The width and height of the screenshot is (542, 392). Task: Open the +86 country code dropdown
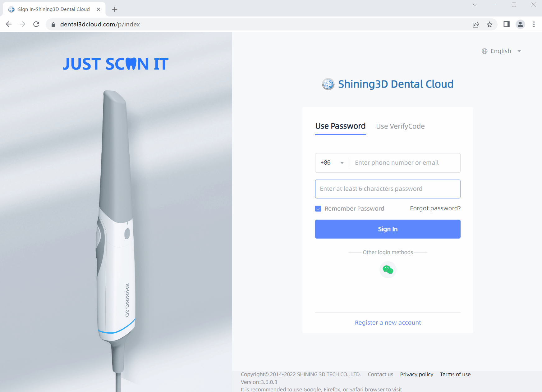332,163
